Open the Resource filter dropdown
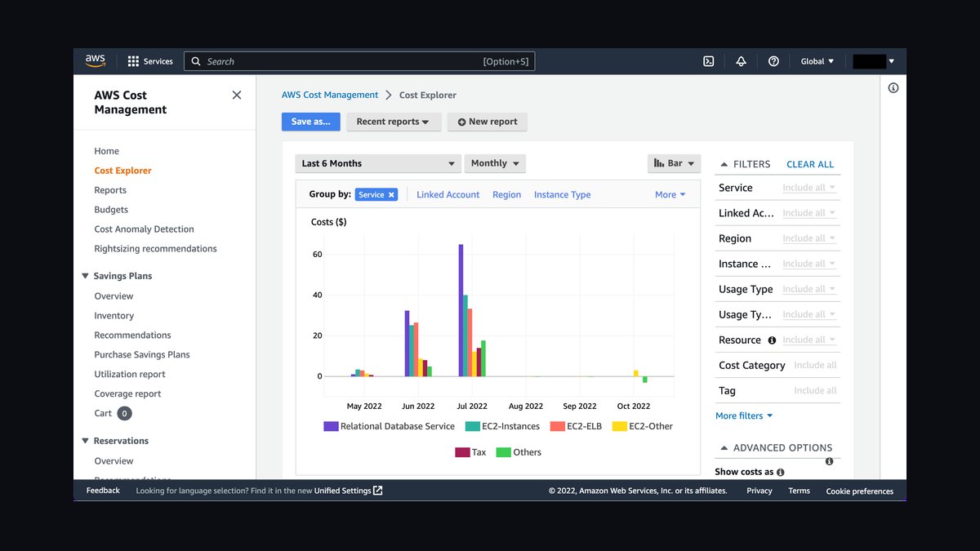Viewport: 980px width, 551px height. click(x=808, y=340)
